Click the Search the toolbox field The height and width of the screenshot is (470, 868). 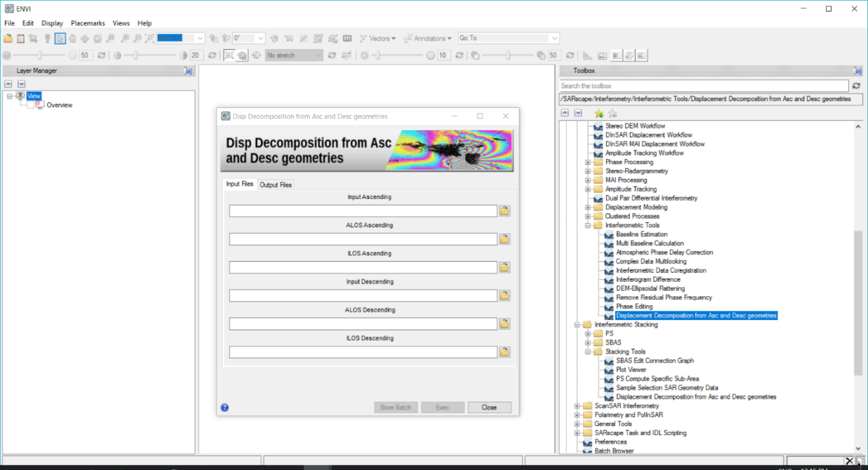click(x=704, y=86)
